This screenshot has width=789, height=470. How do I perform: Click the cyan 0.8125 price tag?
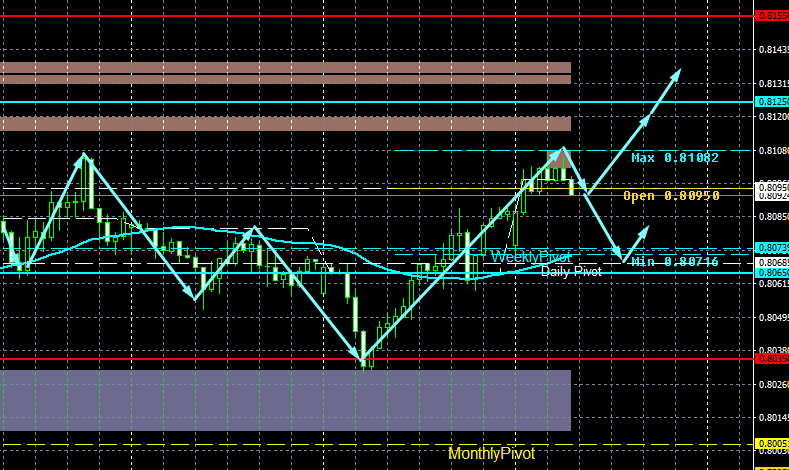click(772, 102)
